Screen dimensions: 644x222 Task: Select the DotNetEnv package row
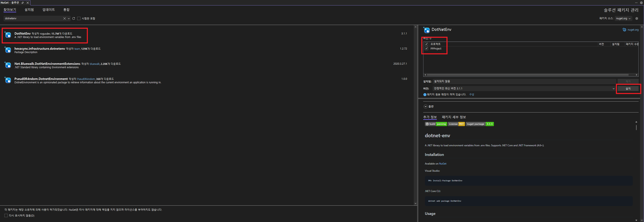pos(207,35)
